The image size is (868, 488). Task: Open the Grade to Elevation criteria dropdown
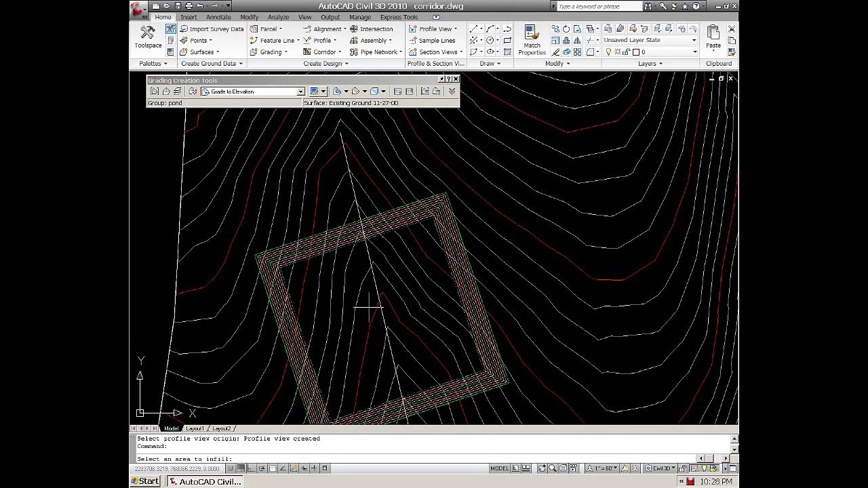click(300, 91)
